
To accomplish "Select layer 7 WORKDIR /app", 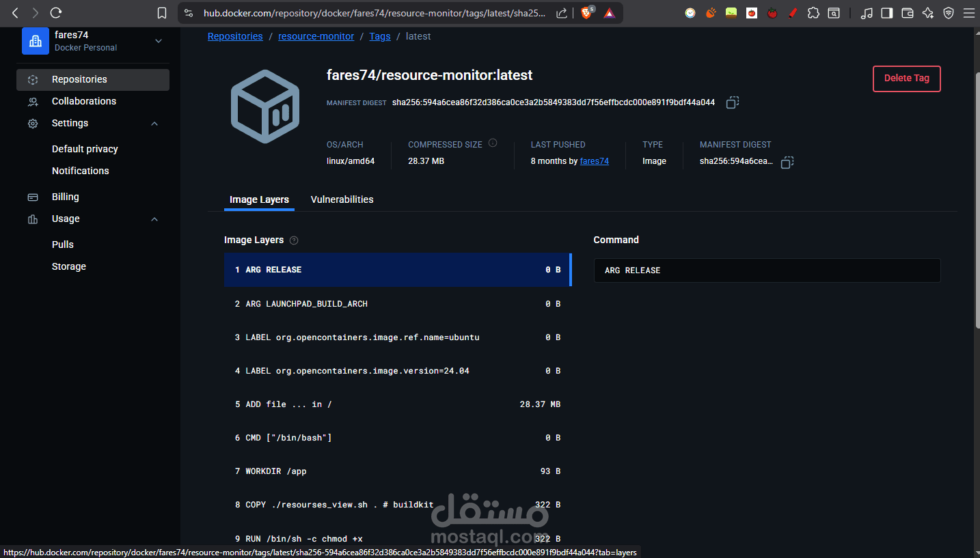I will click(398, 471).
